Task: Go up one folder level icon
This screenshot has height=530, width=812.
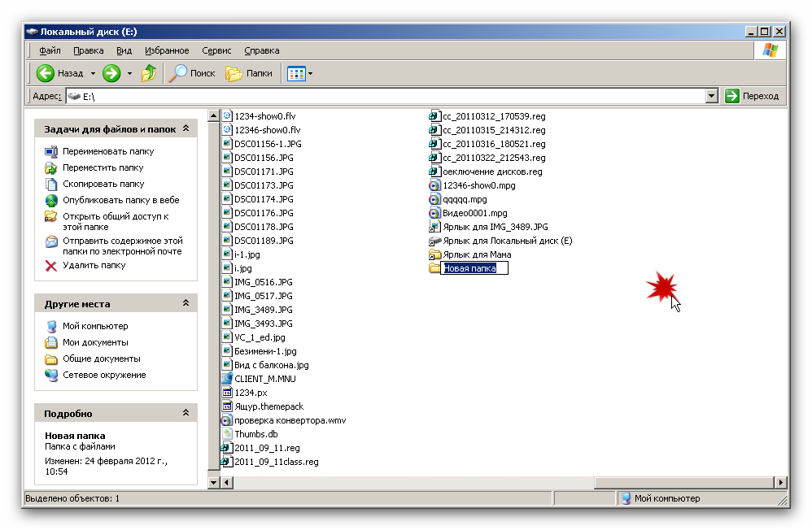Action: click(149, 73)
